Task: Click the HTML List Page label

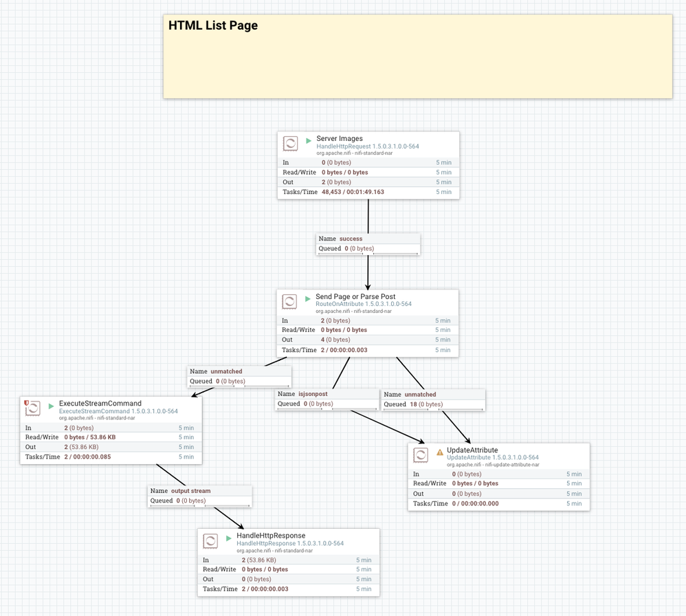Action: click(x=213, y=25)
